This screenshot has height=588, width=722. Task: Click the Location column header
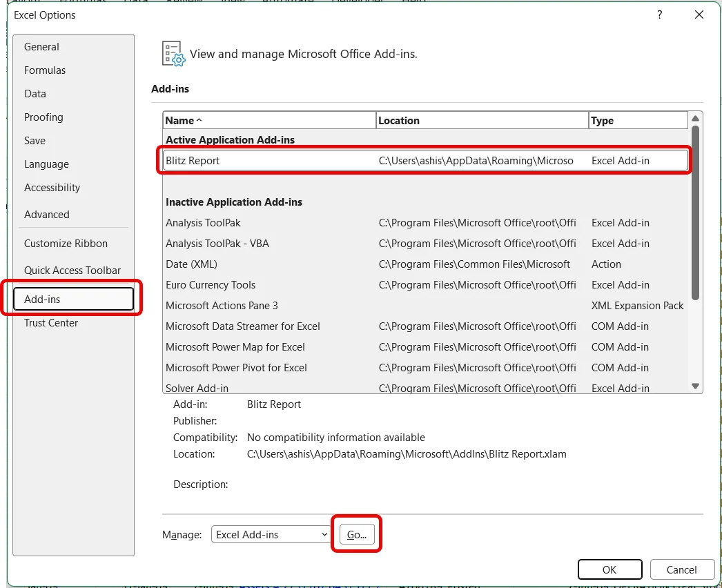click(482, 121)
